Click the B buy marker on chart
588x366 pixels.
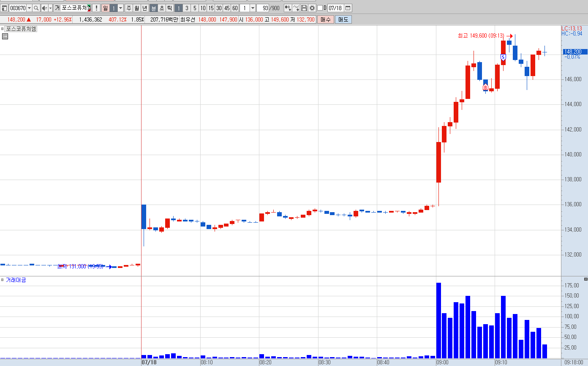pos(485,87)
